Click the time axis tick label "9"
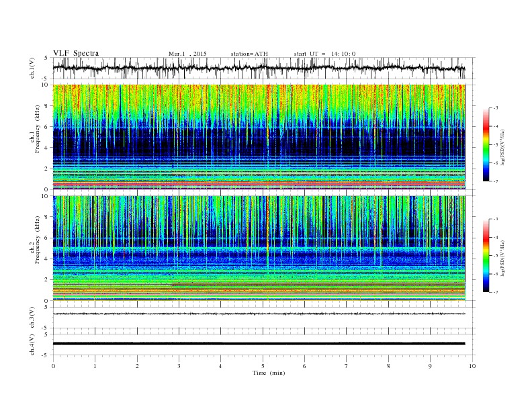 430,366
